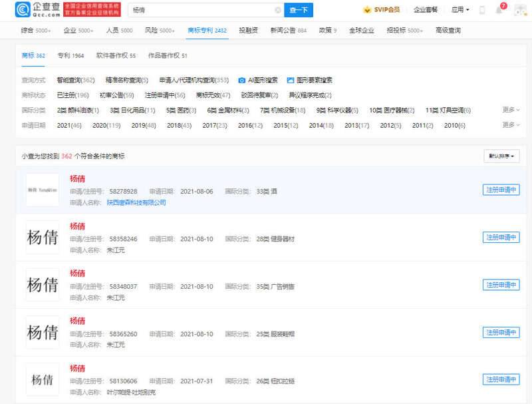Image resolution: width=532 pixels, height=404 pixels.
Task: Filter by 已注册(196) trademark status
Action: point(72,95)
